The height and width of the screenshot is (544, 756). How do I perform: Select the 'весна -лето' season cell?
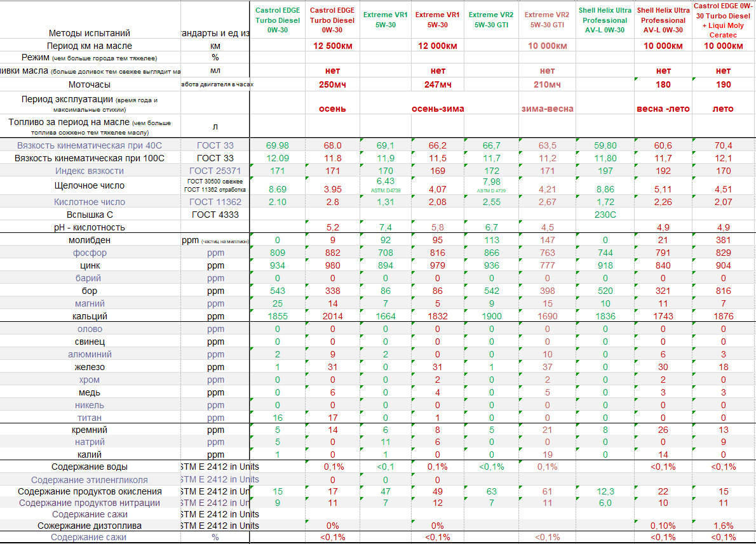coord(663,109)
